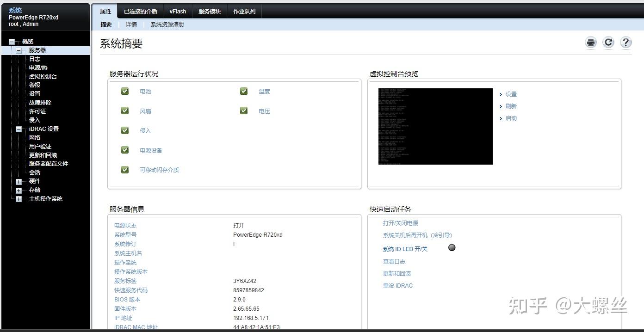The width and height of the screenshot is (644, 332).
Task: Click the green check icon beside 电池
Action: (124, 91)
